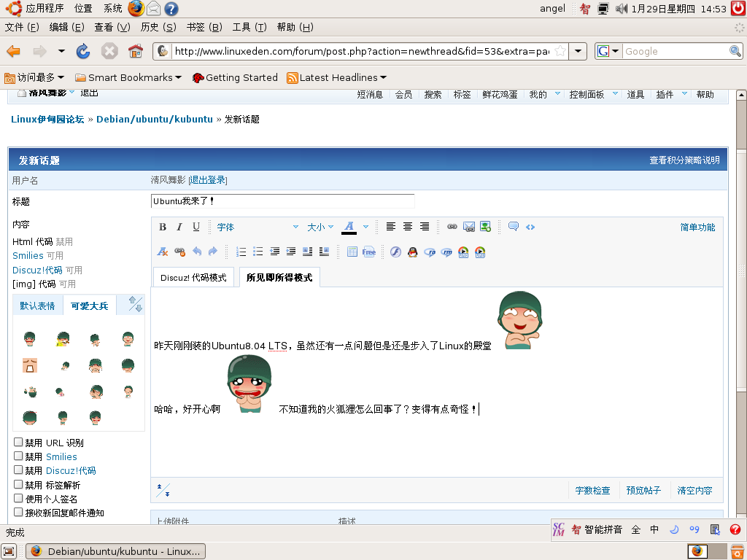The height and width of the screenshot is (560, 747).
Task: Enable 接收新回复邮件通知 checkbox
Action: coord(18,512)
